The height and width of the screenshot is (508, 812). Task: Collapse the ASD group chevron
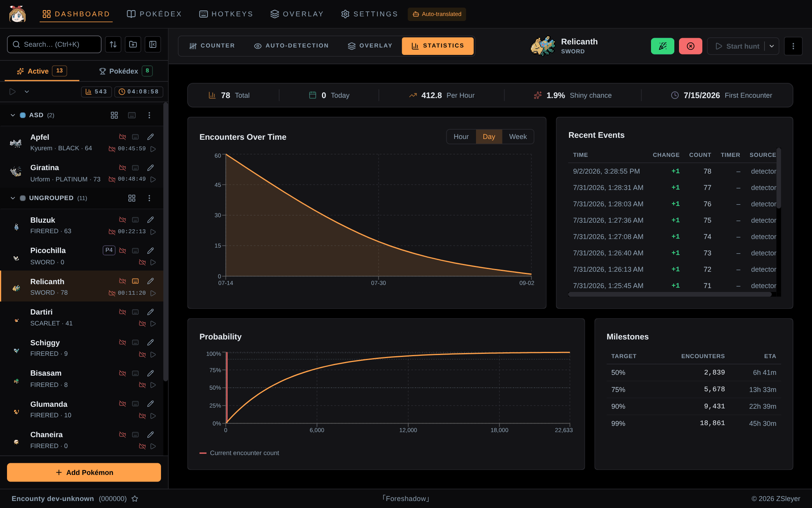tap(13, 115)
